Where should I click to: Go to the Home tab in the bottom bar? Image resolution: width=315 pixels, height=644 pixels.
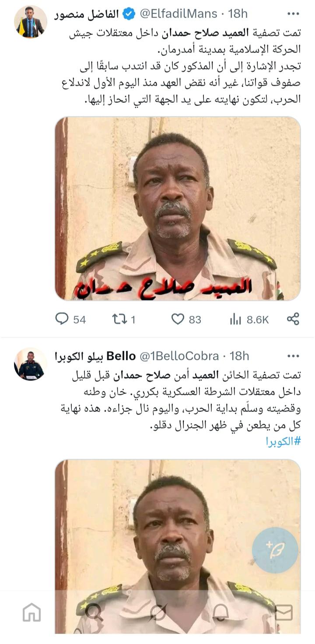[31, 612]
